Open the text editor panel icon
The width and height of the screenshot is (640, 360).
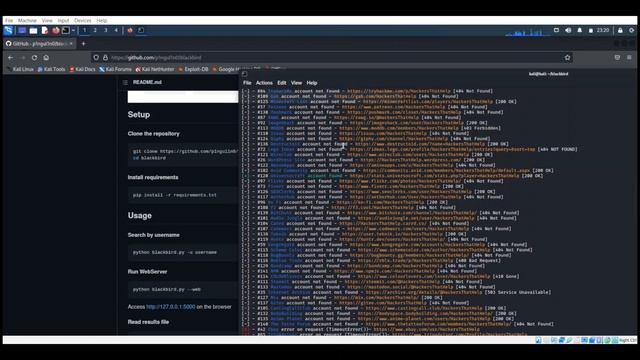44,30
